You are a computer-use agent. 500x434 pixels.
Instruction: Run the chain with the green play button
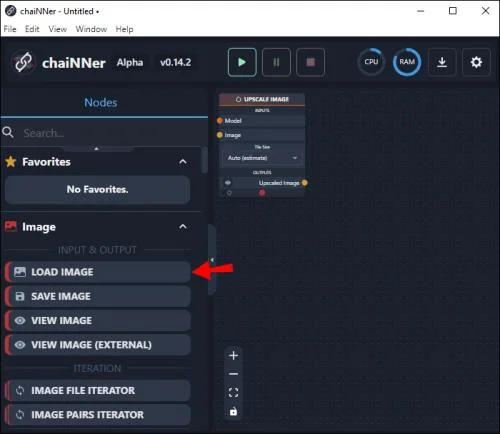pos(242,62)
